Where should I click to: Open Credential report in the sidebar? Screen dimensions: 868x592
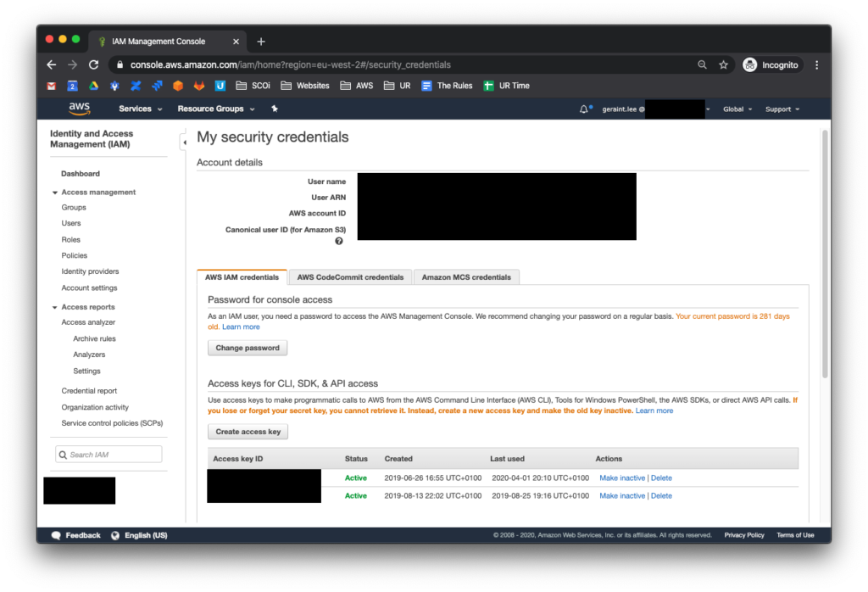click(x=89, y=391)
